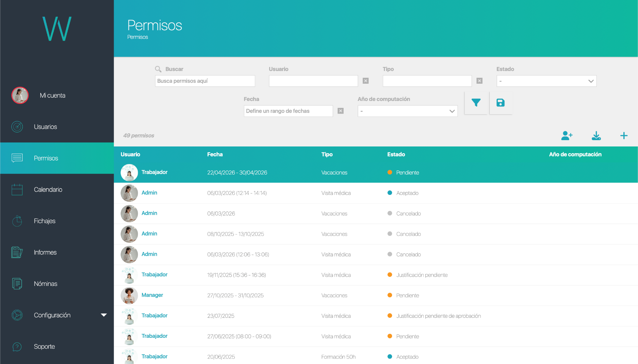638x364 pixels.
Task: Clear the Fecha range with X
Action: (x=340, y=111)
